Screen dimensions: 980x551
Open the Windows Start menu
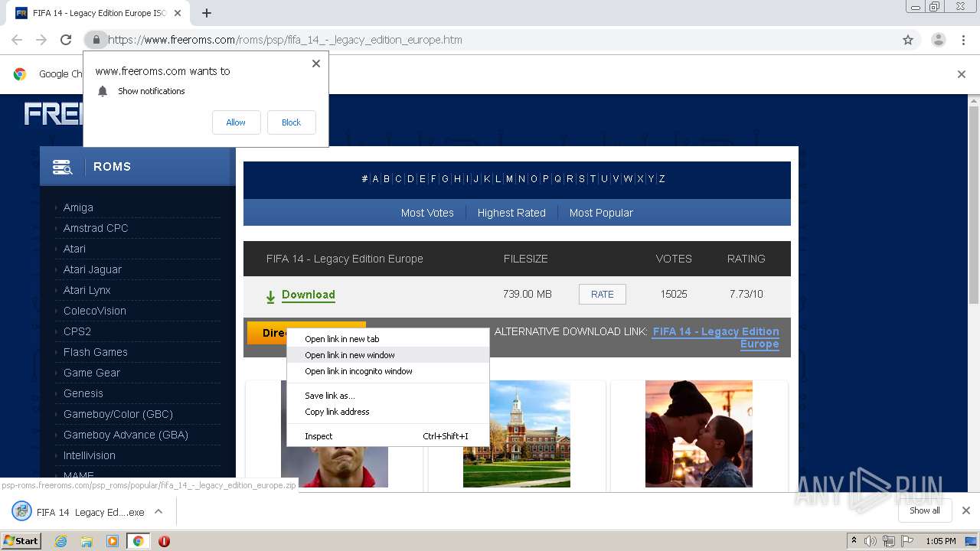pos(21,541)
